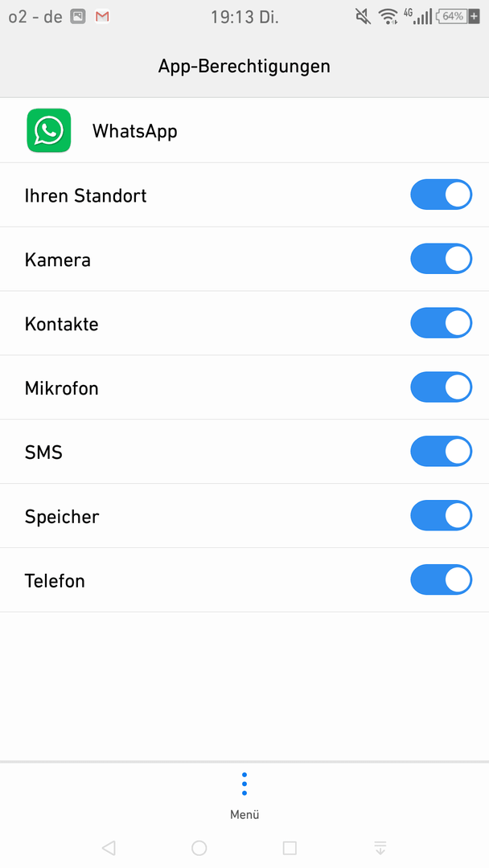This screenshot has width=489, height=868.
Task: Tap the hide navigation bar arrow icon
Action: click(x=380, y=848)
